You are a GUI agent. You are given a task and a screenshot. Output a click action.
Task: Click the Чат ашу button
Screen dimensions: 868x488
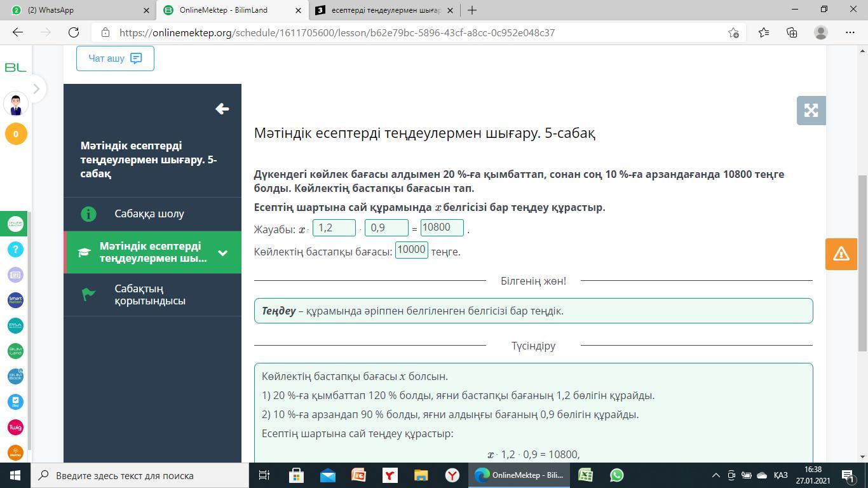pyautogui.click(x=115, y=58)
